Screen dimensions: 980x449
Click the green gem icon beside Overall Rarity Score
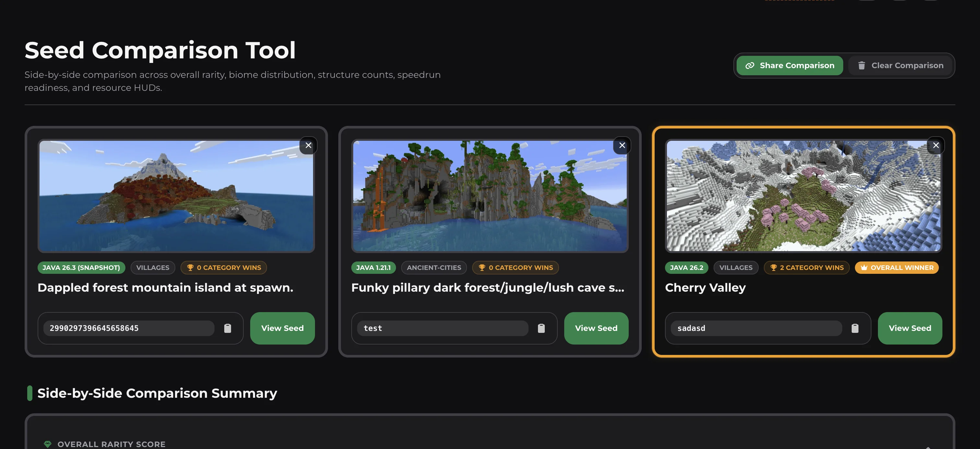point(48,444)
